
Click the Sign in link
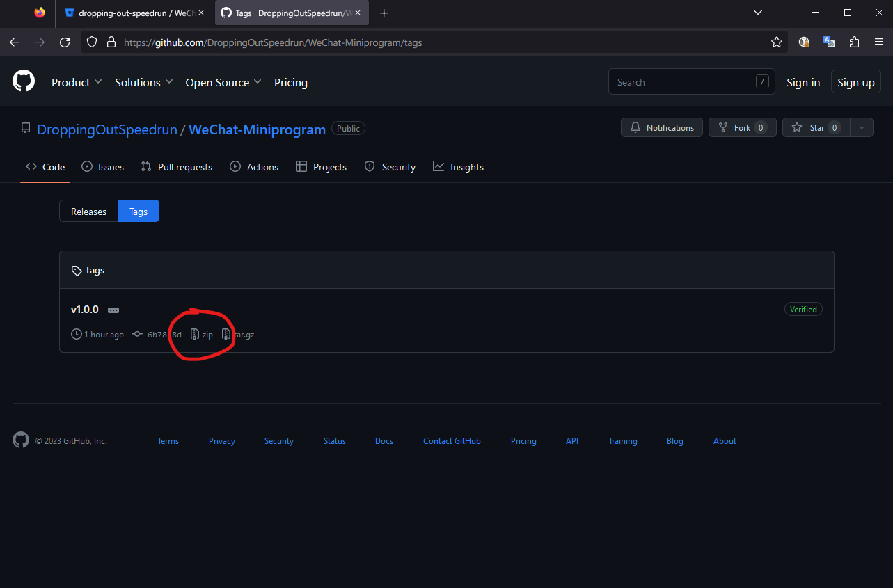coord(803,82)
